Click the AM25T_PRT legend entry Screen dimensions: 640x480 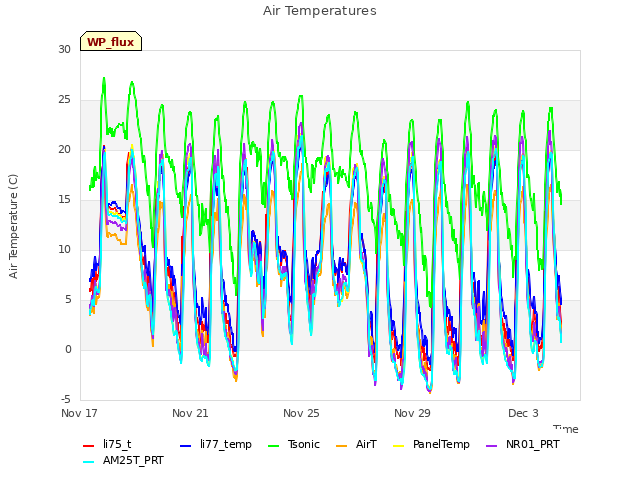pyautogui.click(x=123, y=460)
